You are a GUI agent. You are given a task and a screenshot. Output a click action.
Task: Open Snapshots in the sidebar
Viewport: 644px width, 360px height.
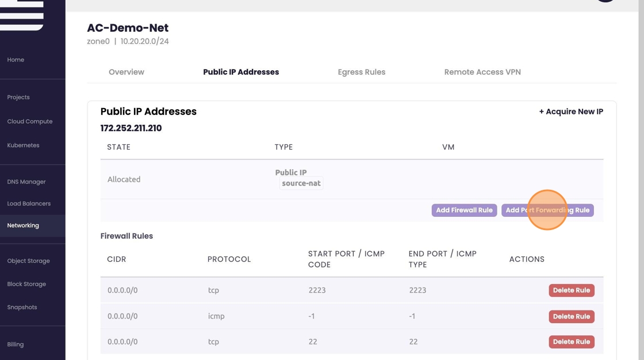coord(22,307)
